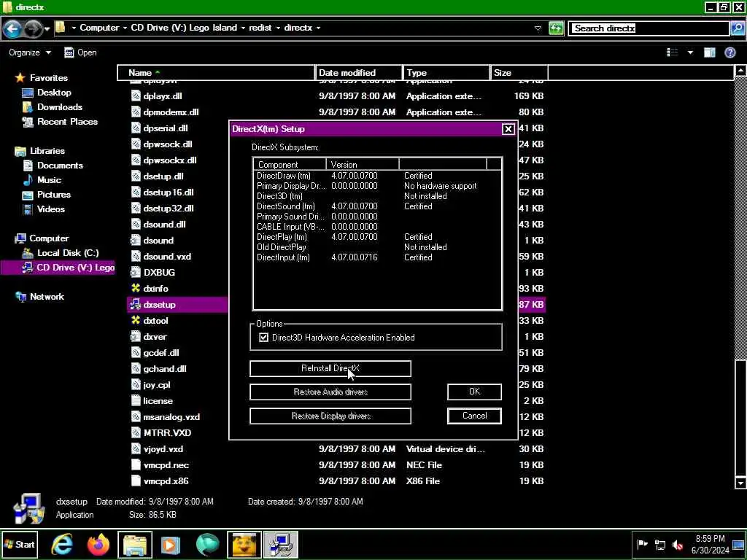Open the media player taskbar icon

pos(171,544)
